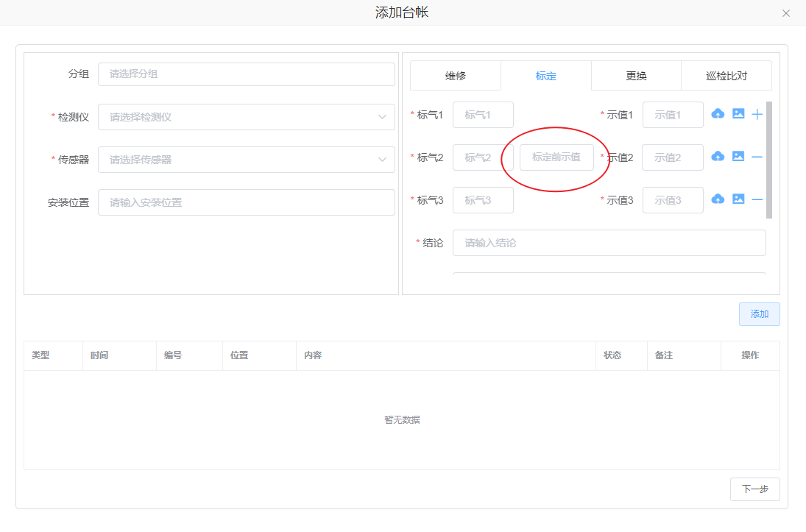Viewport: 806px width, 532px height.
Task: Focus the 标定前示值 input box
Action: (x=556, y=157)
